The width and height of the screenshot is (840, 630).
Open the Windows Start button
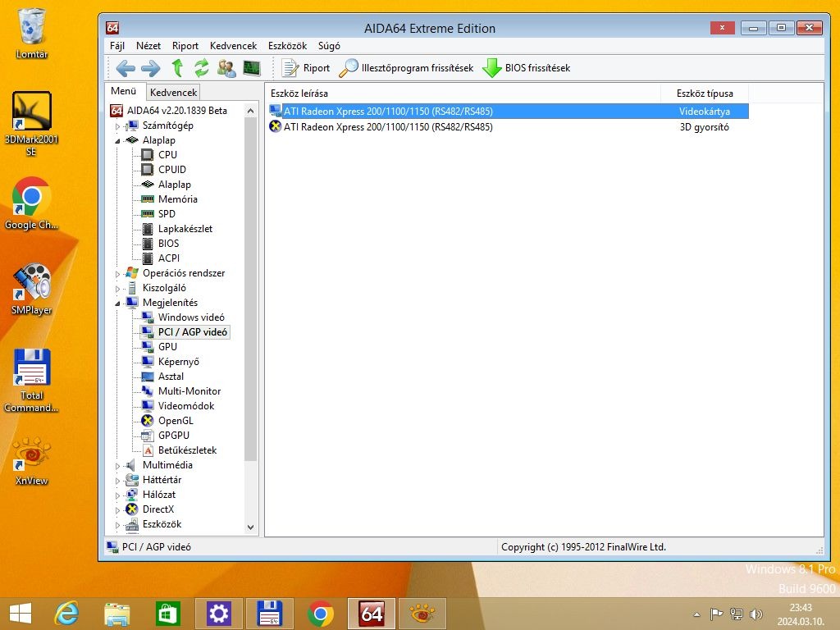[21, 614]
